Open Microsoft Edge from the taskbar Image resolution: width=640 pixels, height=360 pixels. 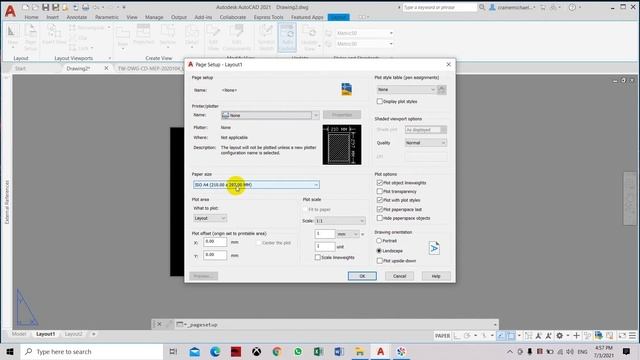point(215,351)
